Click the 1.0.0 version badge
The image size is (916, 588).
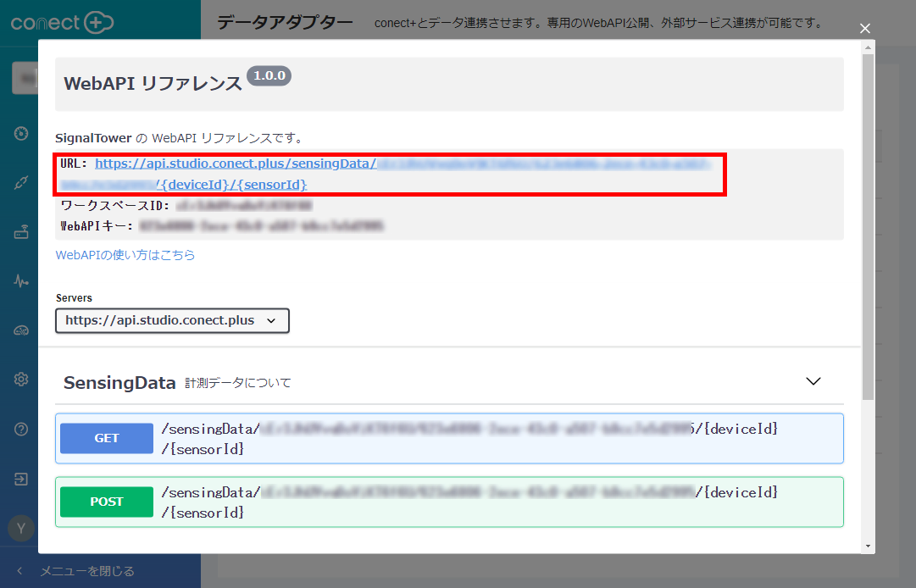click(269, 76)
